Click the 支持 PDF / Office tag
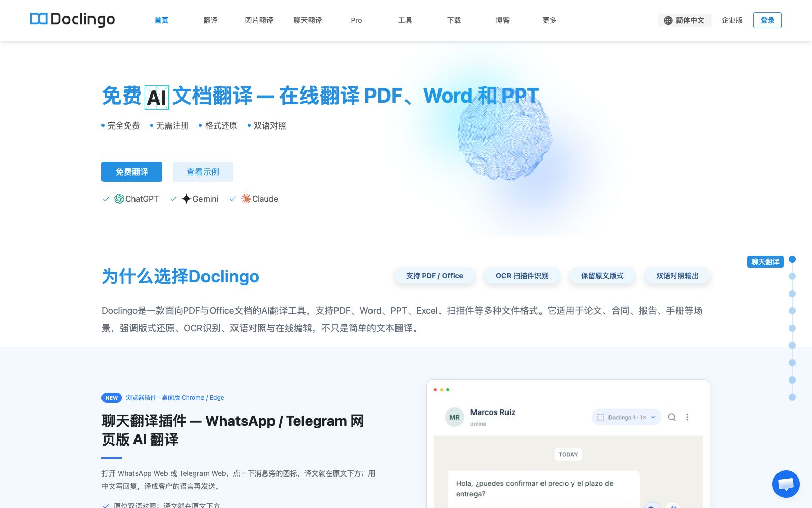The width and height of the screenshot is (812, 508). (434, 276)
